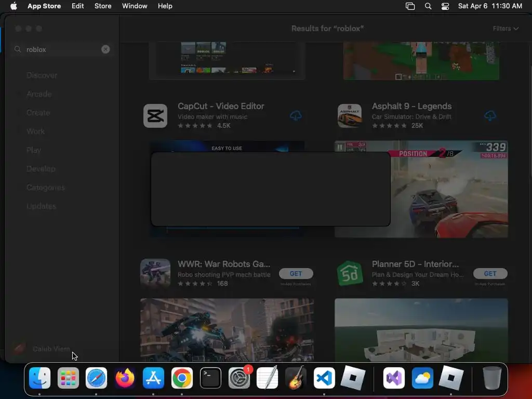Open Asphalt 9 - Legends title

tap(411, 106)
